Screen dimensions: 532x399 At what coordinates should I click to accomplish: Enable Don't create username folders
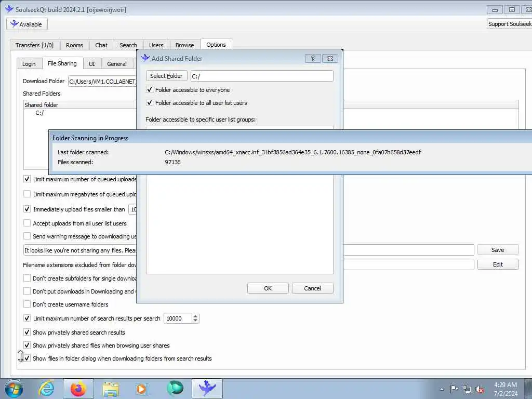pyautogui.click(x=27, y=304)
